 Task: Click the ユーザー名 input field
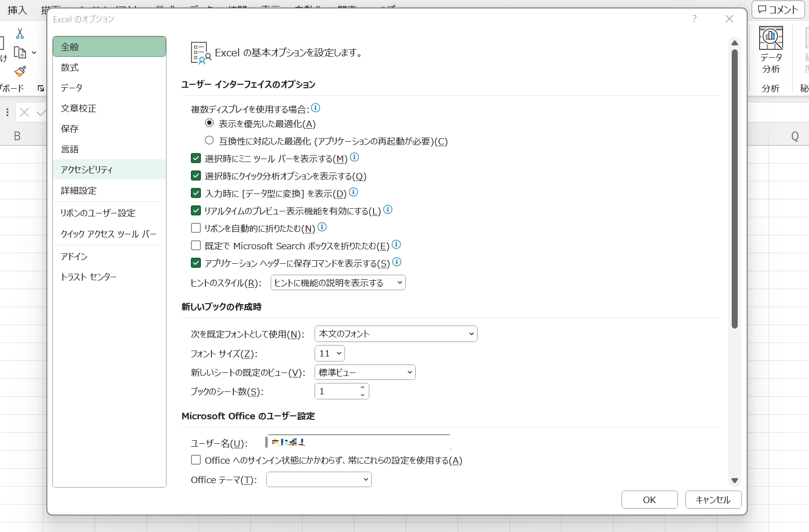358,442
